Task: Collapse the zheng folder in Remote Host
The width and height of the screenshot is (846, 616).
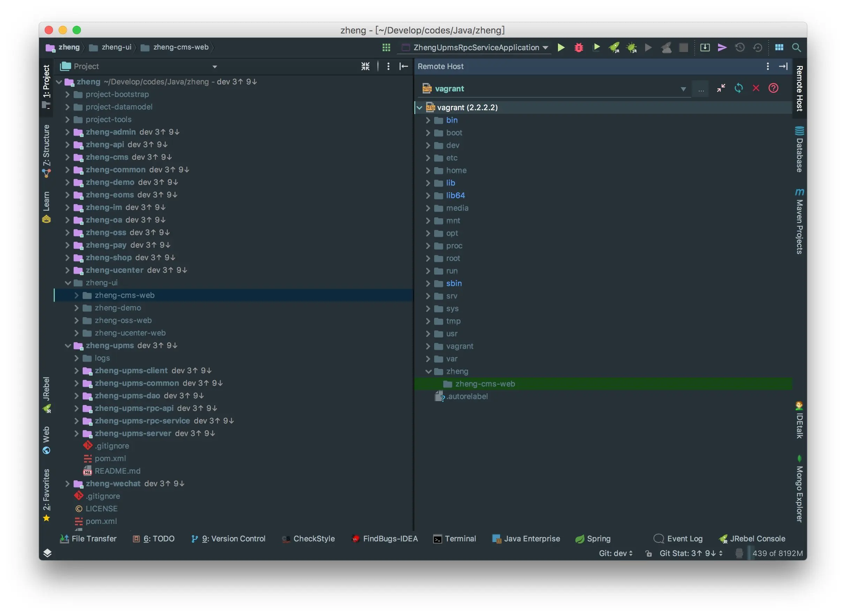Action: pos(428,371)
